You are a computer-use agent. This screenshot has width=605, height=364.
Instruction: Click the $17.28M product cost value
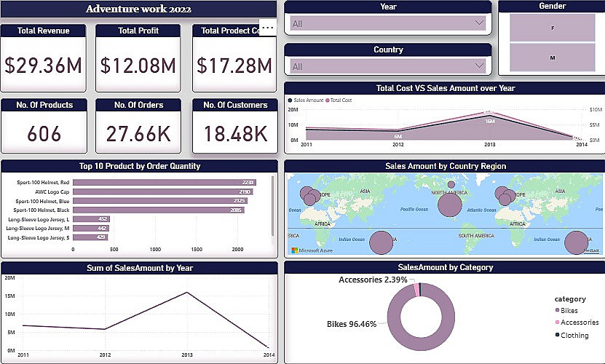pos(234,66)
